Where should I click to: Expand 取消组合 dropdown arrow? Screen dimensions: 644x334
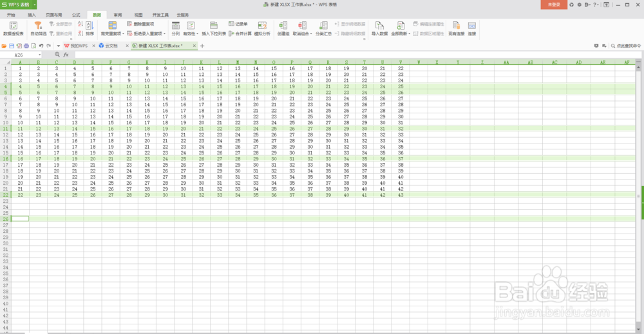pos(311,34)
